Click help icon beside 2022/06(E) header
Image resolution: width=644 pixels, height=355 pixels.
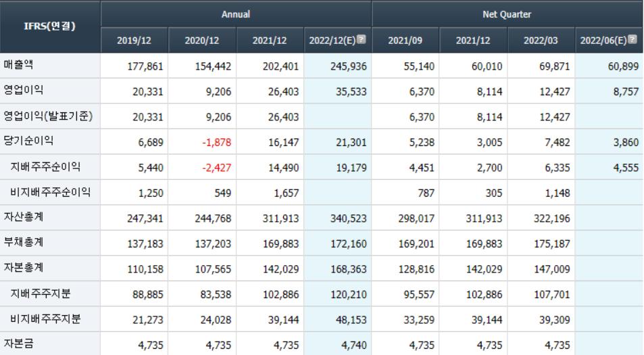pos(633,39)
